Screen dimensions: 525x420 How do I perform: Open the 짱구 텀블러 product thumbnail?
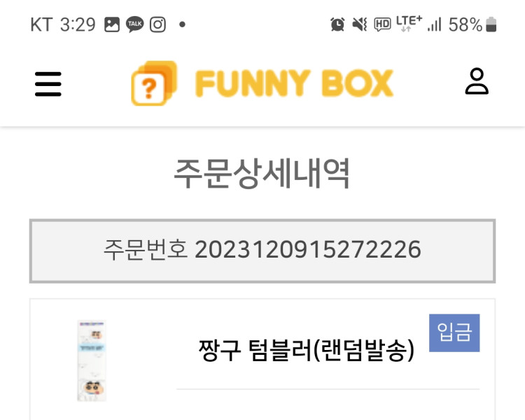coord(92,360)
